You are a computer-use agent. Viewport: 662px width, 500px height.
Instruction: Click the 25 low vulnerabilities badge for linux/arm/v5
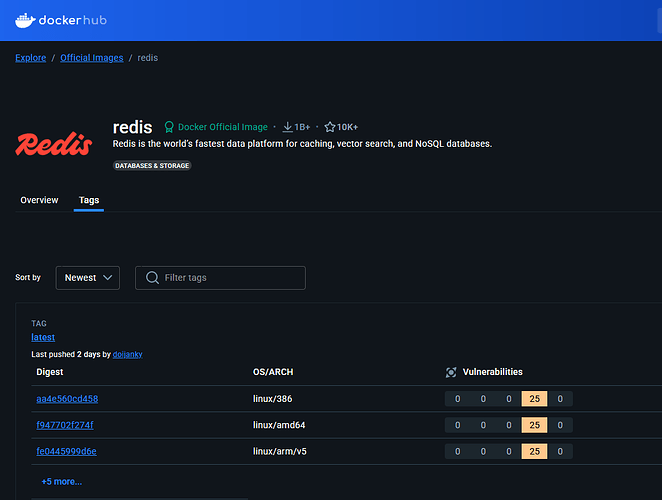click(x=534, y=451)
